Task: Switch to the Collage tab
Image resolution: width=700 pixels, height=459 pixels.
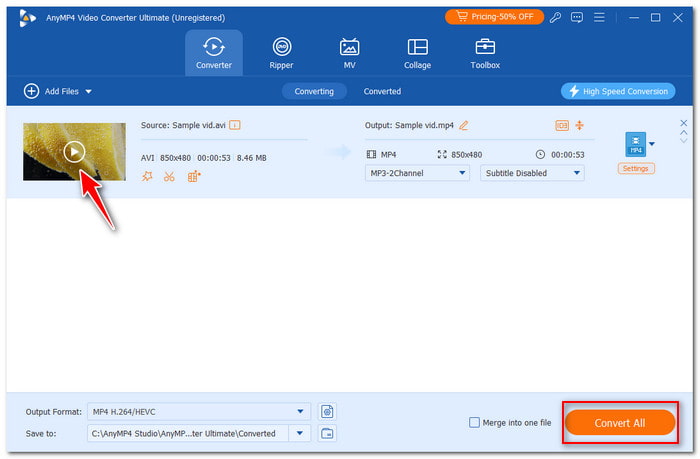Action: [417, 53]
